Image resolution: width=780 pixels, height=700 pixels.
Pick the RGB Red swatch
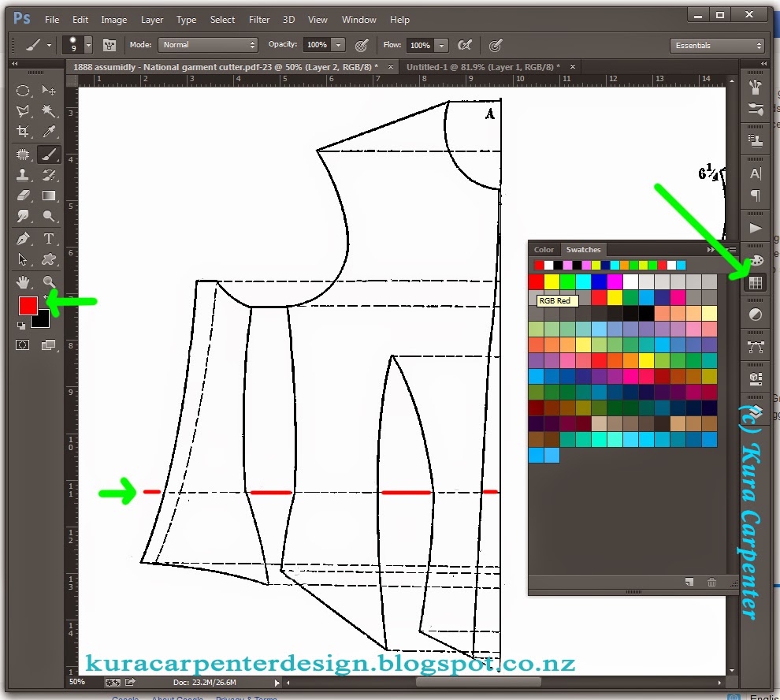pos(537,281)
